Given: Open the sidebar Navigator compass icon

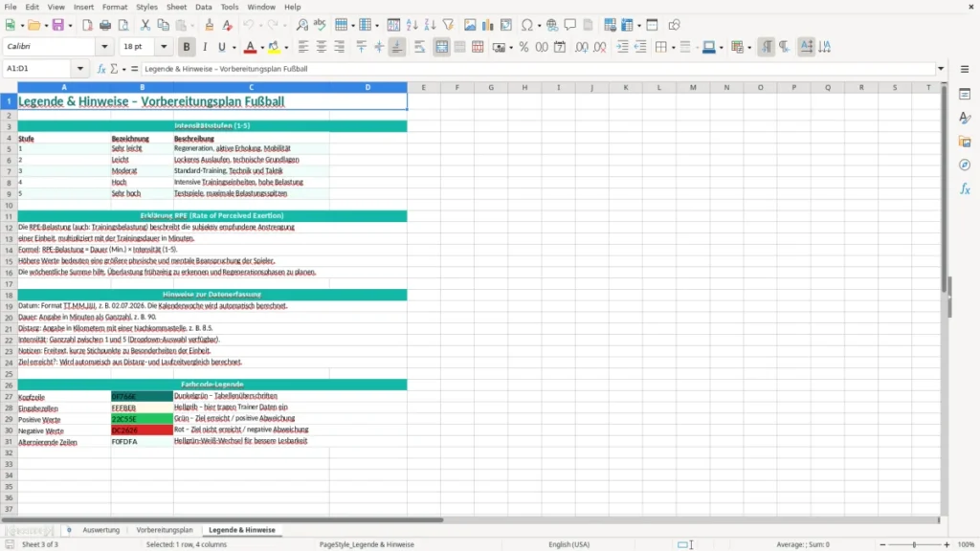Looking at the screenshot, I should pos(965,165).
